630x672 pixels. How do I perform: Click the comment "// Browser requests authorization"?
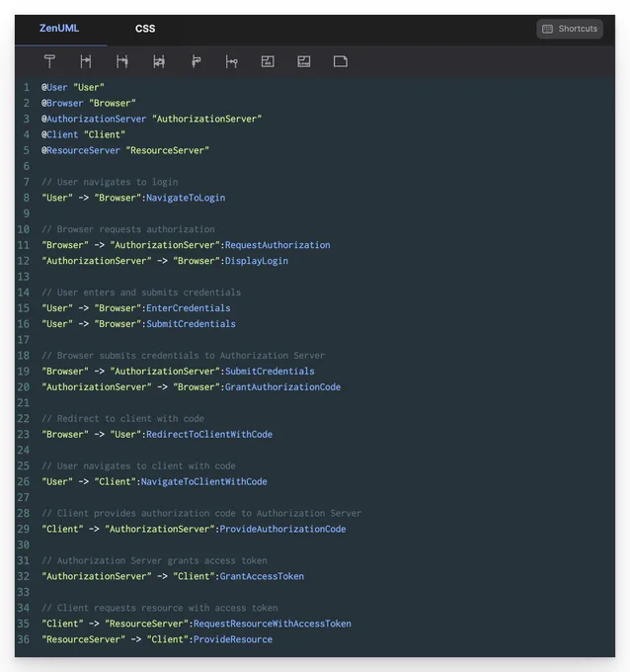tap(128, 229)
